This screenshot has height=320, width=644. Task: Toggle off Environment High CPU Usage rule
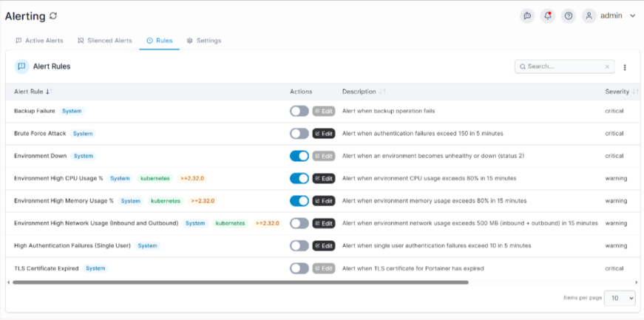pyautogui.click(x=299, y=178)
